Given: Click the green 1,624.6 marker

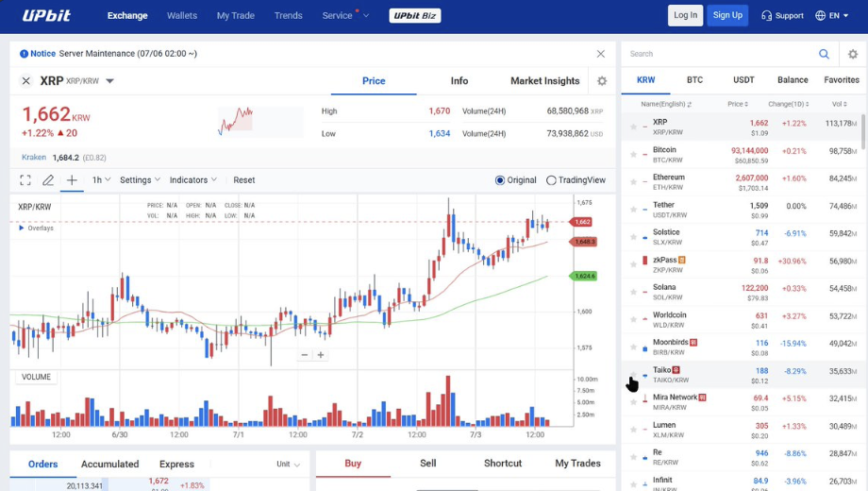Looking at the screenshot, I should 583,276.
